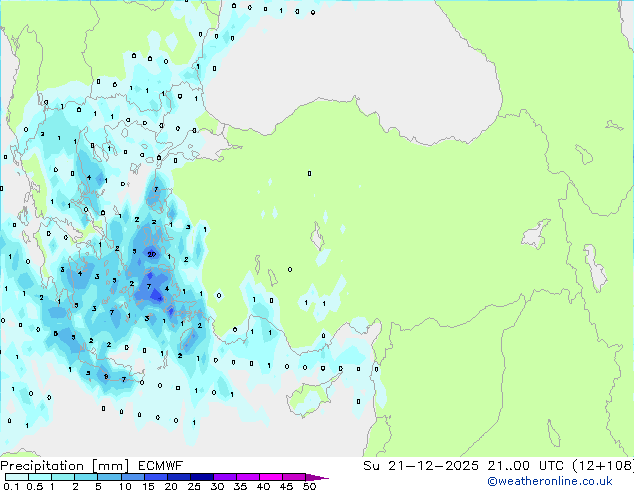Click legend label '0.5'
The height and width of the screenshot is (490, 634).
(x=34, y=486)
